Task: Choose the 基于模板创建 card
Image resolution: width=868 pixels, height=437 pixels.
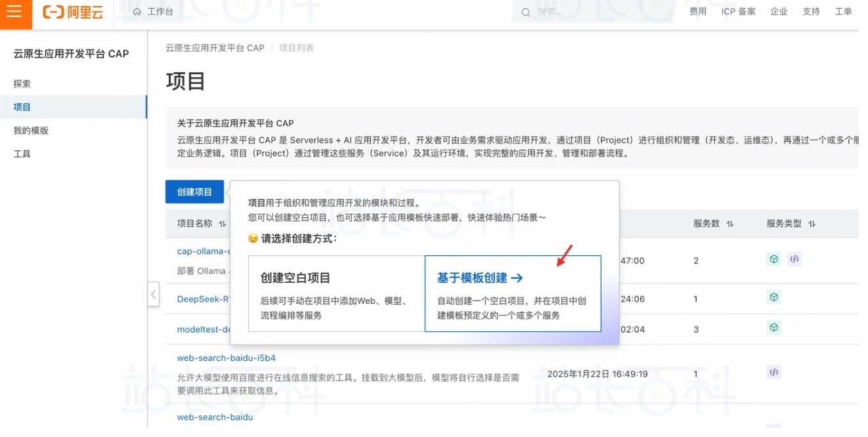Action: (513, 293)
